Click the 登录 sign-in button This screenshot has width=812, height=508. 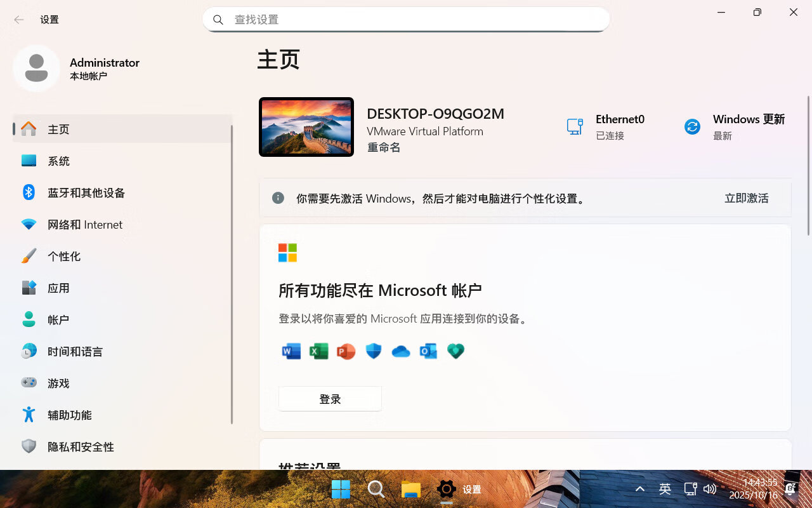click(330, 398)
